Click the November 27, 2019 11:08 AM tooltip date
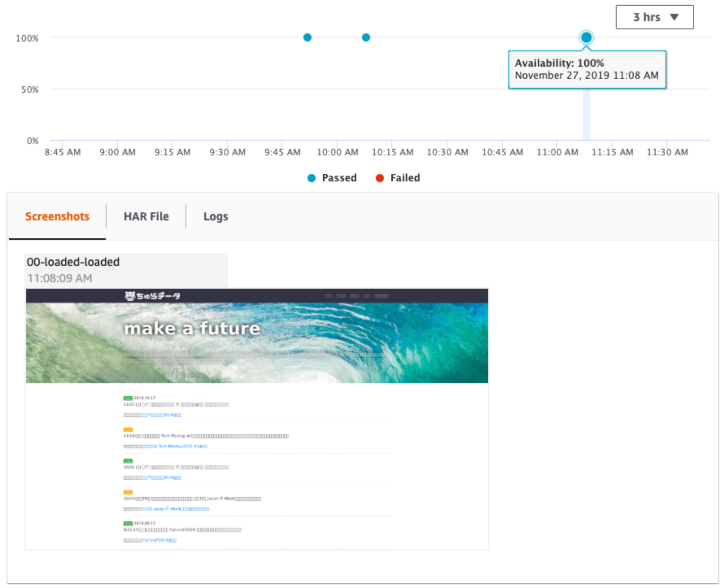This screenshot has height=588, width=724. coord(587,75)
